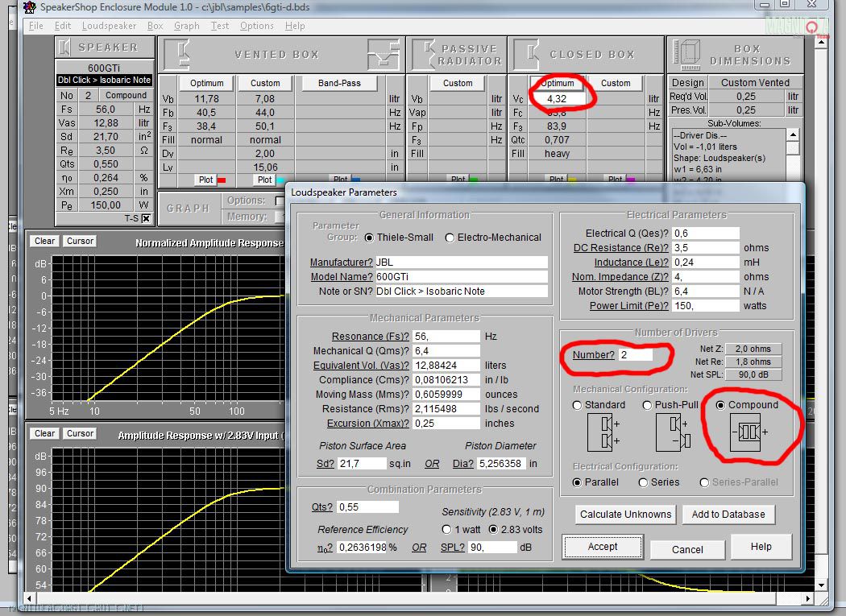The image size is (846, 616).
Task: Click the Resonance (Fs)? label link
Action: (370, 336)
